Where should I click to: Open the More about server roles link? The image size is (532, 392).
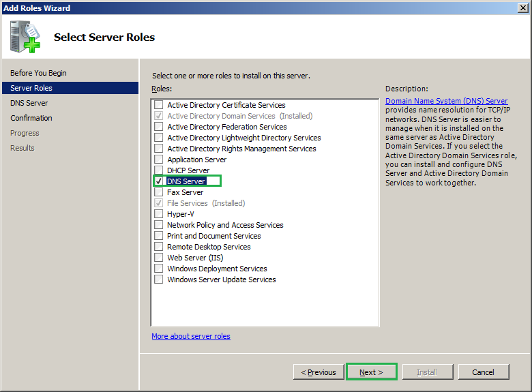191,336
